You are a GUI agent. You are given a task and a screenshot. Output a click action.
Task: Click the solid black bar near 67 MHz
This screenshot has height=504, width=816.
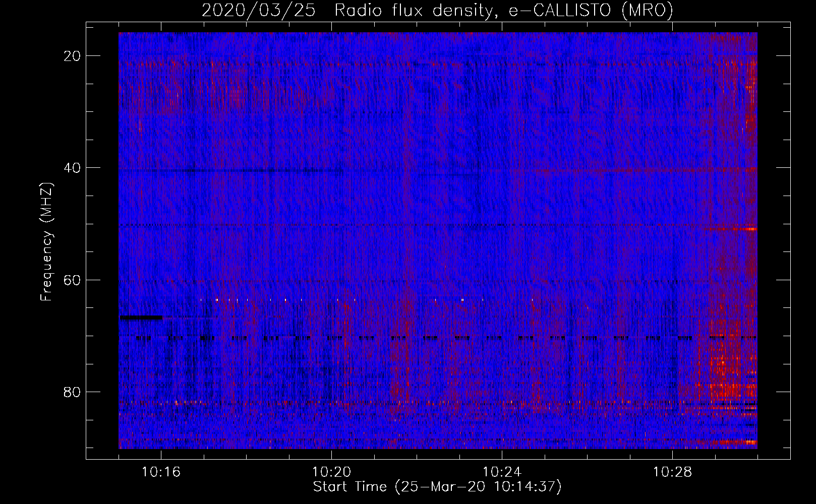141,318
